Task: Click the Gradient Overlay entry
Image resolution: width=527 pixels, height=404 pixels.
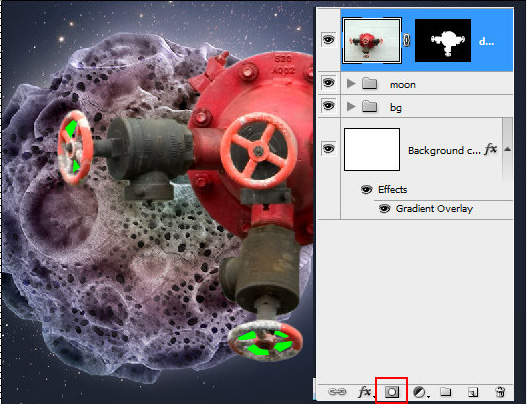Action: pos(434,209)
